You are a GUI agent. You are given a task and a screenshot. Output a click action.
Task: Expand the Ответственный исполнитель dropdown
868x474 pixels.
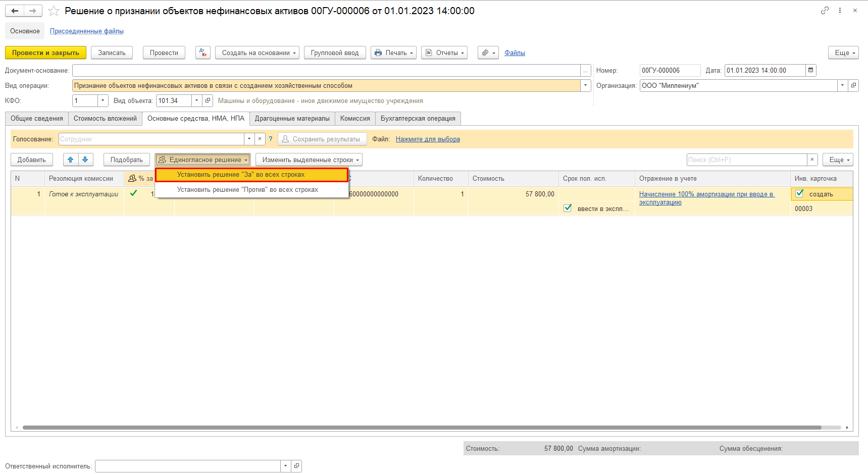pos(286,466)
